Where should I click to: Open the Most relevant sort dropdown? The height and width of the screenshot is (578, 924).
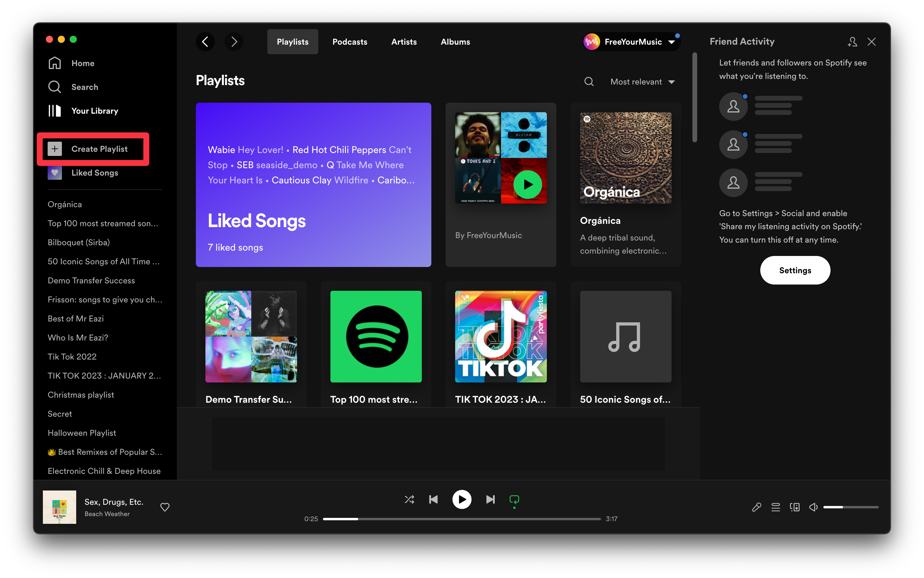point(642,82)
